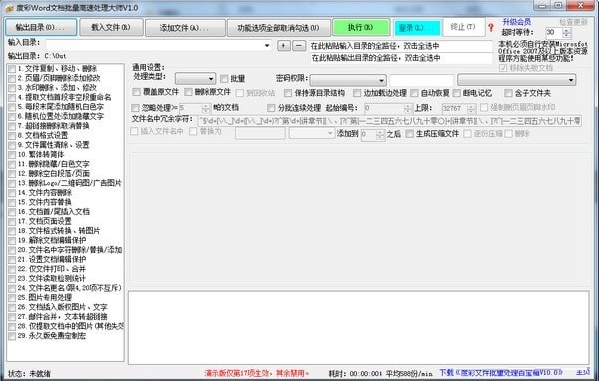Check option 8 文档格式设置
The width and height of the screenshot is (599, 381).
[x=12, y=136]
